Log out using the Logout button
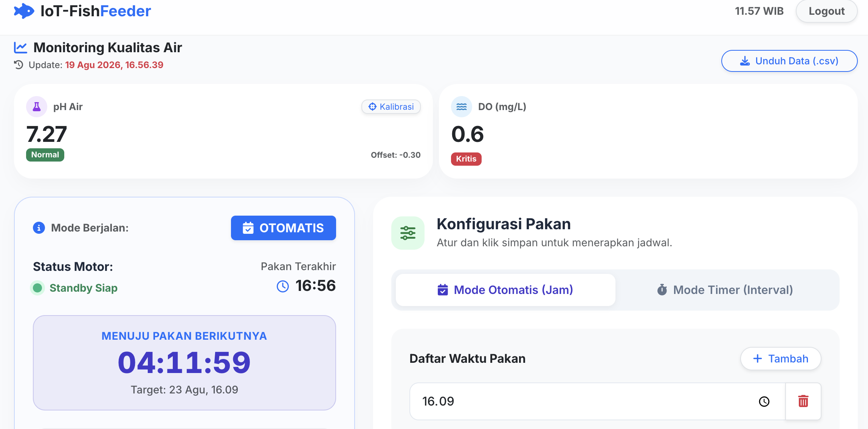The height and width of the screenshot is (429, 868). (x=826, y=11)
